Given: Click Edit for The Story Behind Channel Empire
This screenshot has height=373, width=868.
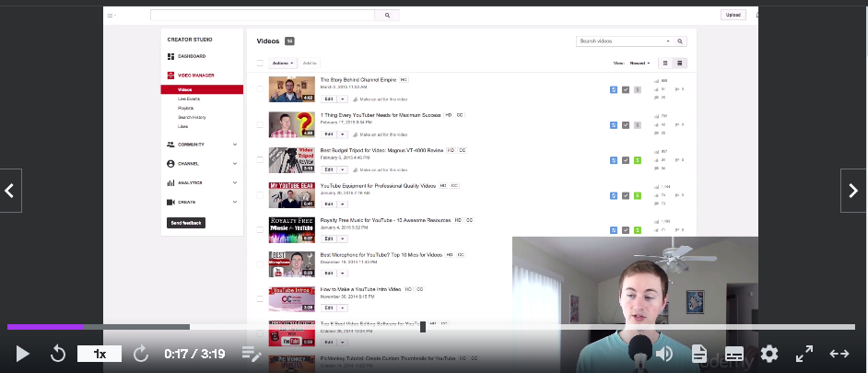Looking at the screenshot, I should 329,99.
